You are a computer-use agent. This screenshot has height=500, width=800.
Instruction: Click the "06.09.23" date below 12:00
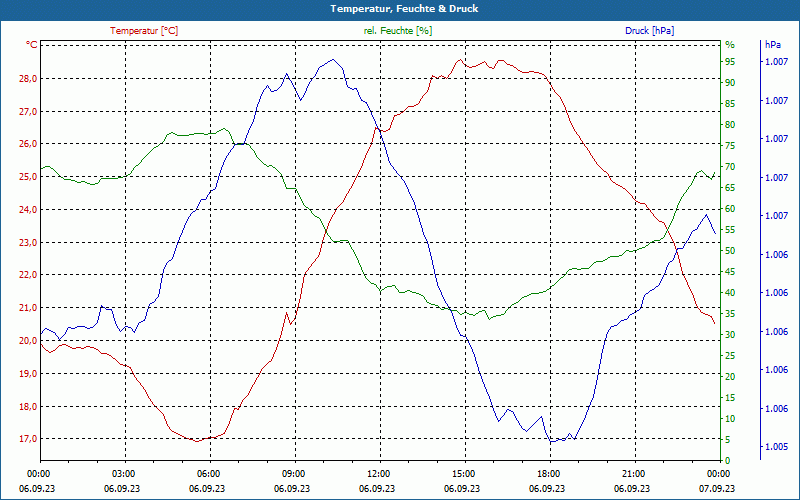click(x=377, y=489)
